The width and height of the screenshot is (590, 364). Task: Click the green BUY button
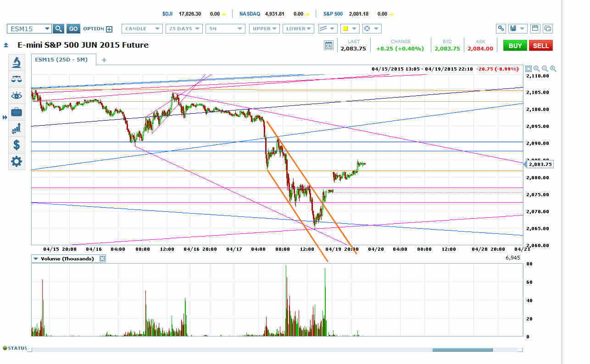click(x=515, y=45)
